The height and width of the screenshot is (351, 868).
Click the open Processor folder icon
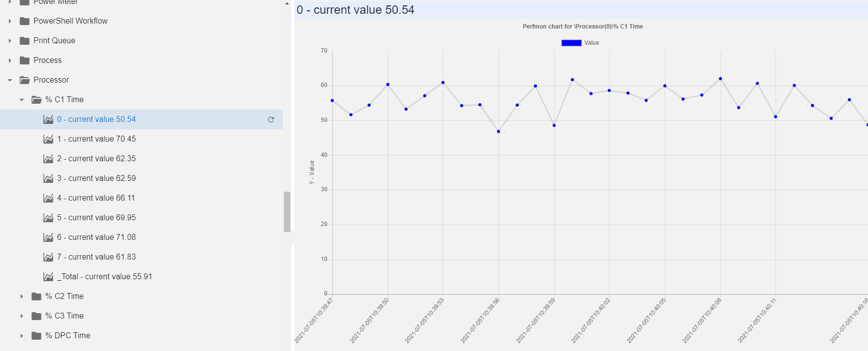(25, 80)
